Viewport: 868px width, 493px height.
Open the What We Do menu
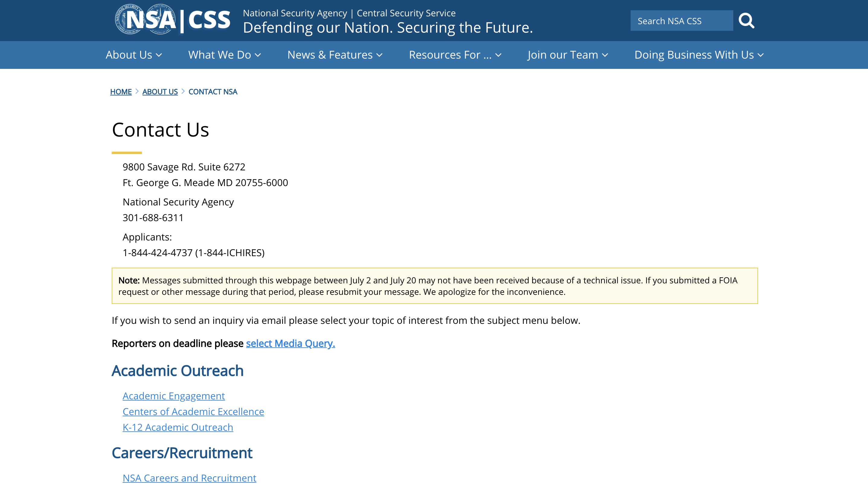(224, 55)
